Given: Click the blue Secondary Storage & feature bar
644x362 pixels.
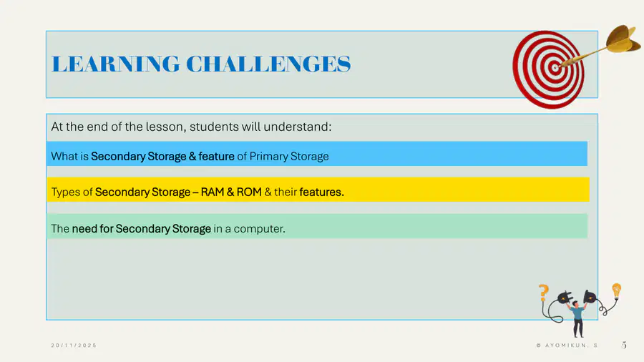Looking at the screenshot, I should tap(317, 154).
